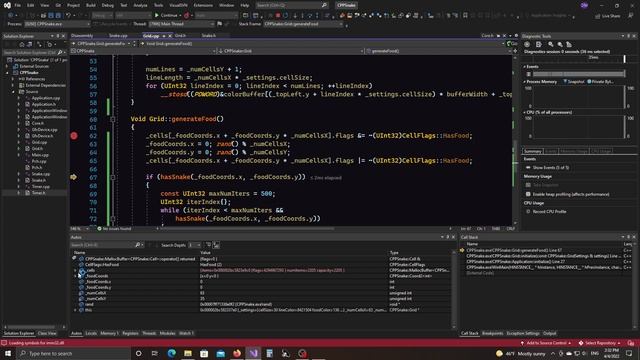Screen dimensions: 640x360
Task: Expand the External Sources tree node
Action: (x=7, y=66)
